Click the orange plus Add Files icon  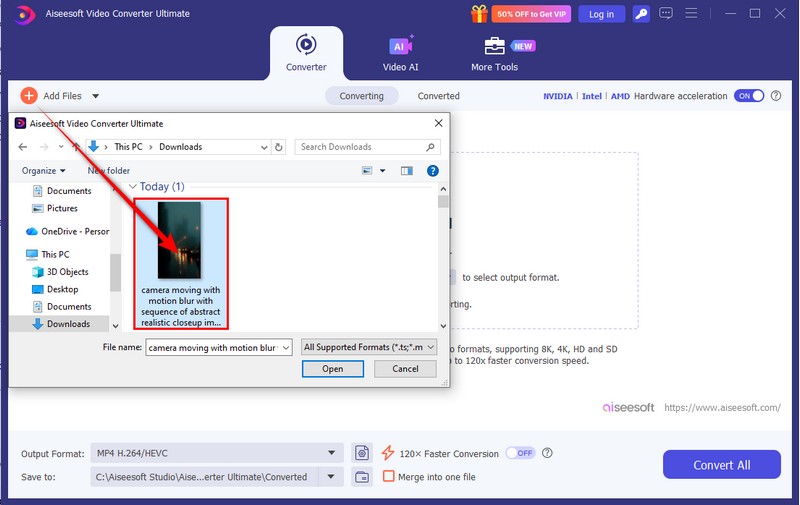click(29, 95)
